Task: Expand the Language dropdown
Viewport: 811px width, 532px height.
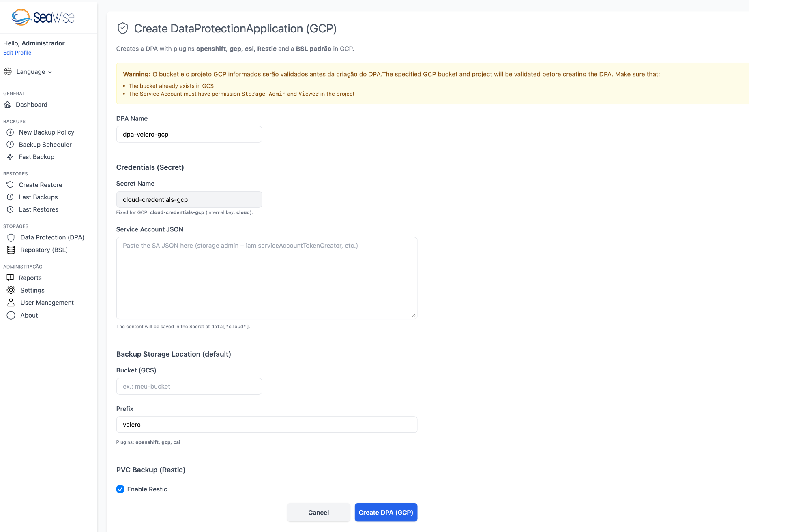Action: [34, 72]
